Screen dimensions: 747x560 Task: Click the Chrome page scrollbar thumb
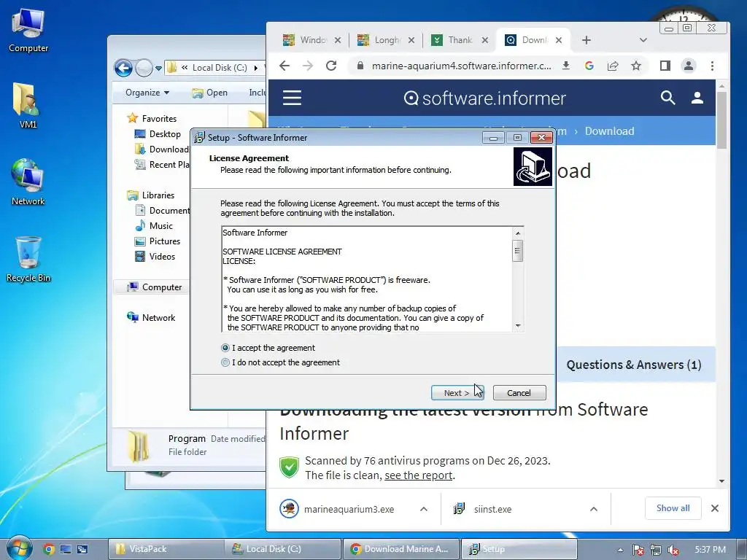721,120
